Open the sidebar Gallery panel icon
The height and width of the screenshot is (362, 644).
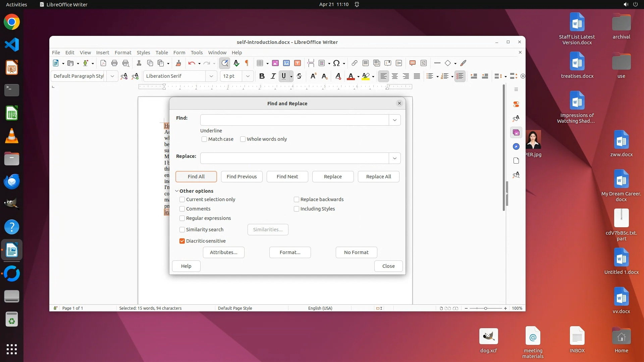tap(516, 132)
